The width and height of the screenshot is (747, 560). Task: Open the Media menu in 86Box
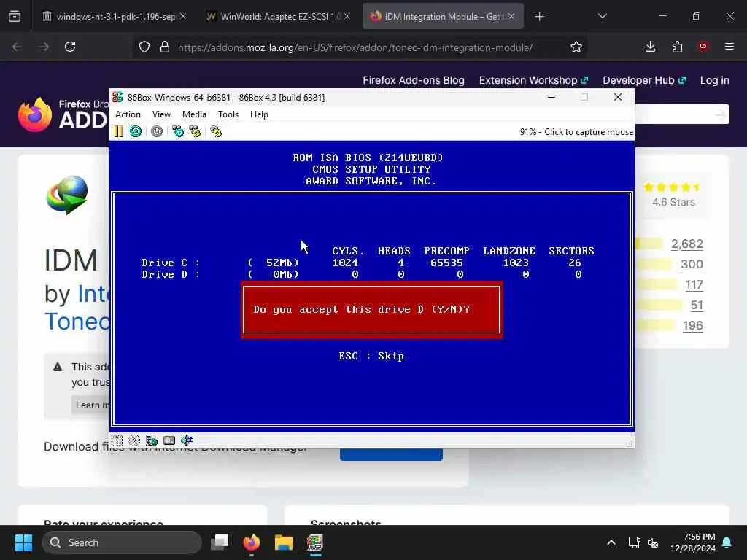tap(194, 114)
